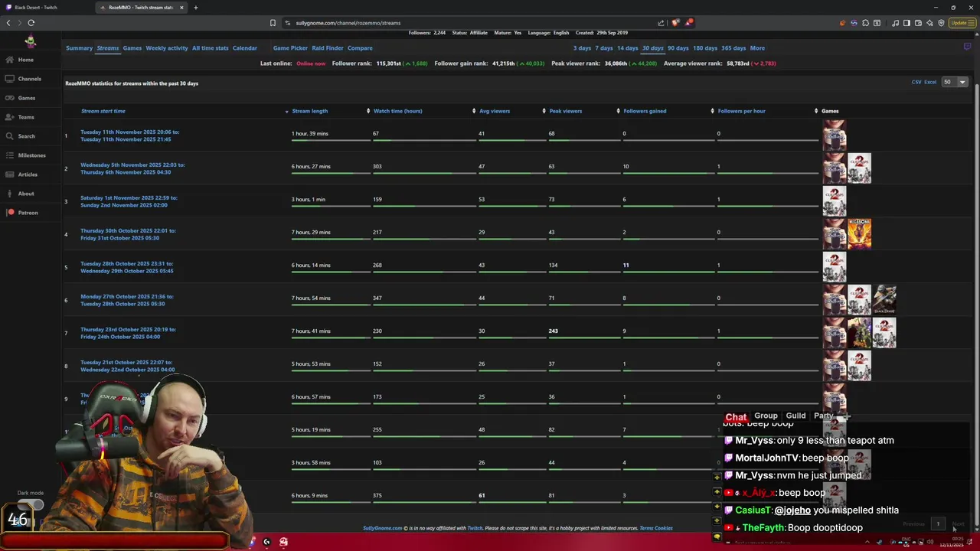The width and height of the screenshot is (980, 551).
Task: Open stream from Saturday 1st November 2025 22:59
Action: point(129,201)
